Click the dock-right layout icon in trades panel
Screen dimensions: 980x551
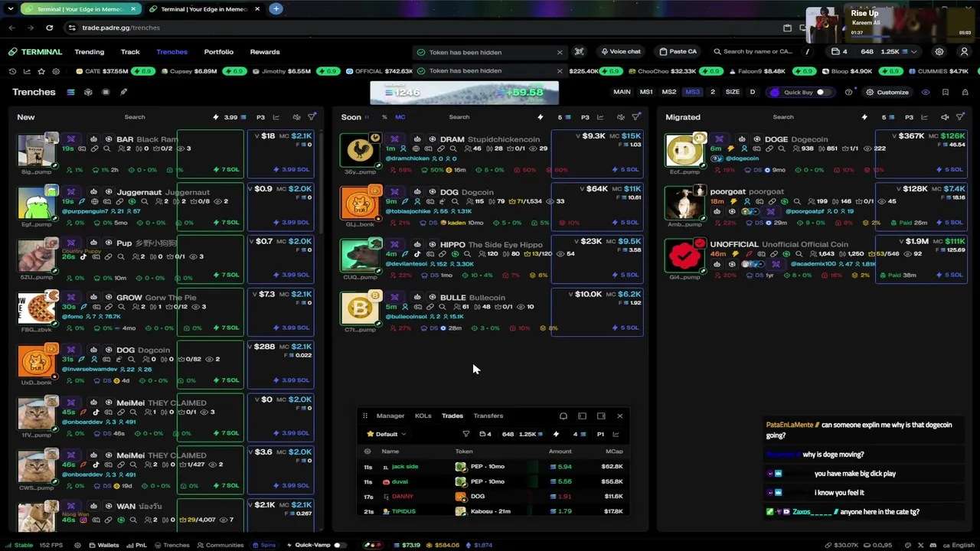click(x=601, y=416)
